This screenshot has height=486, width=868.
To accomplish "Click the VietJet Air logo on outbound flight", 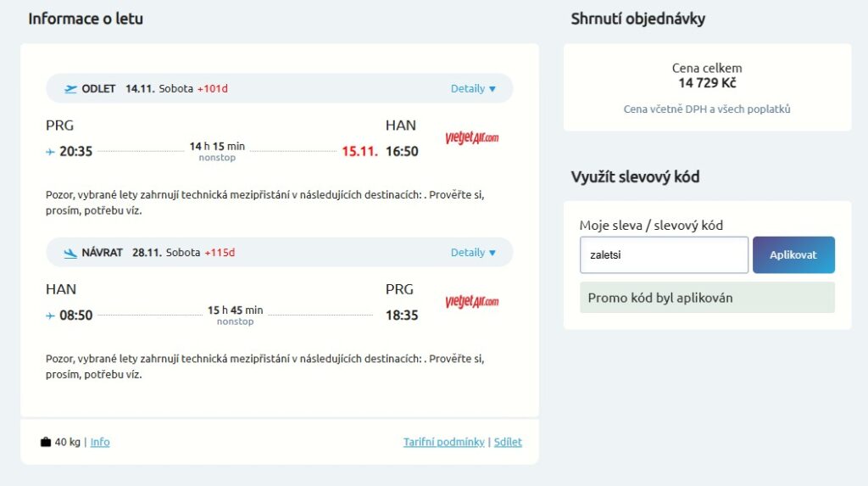I will click(x=471, y=137).
